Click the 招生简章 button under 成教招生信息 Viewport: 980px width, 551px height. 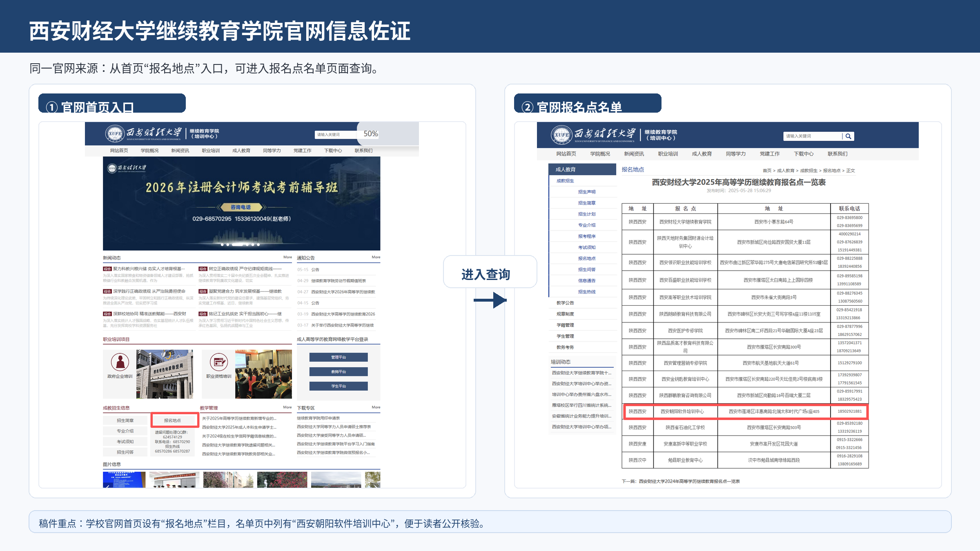click(x=125, y=420)
